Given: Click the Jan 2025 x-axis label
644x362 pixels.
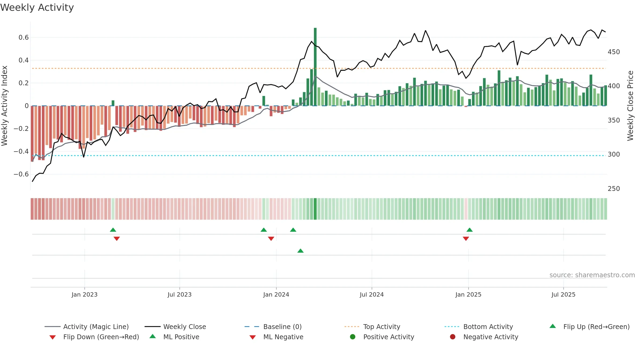Looking at the screenshot, I should coord(468,294).
